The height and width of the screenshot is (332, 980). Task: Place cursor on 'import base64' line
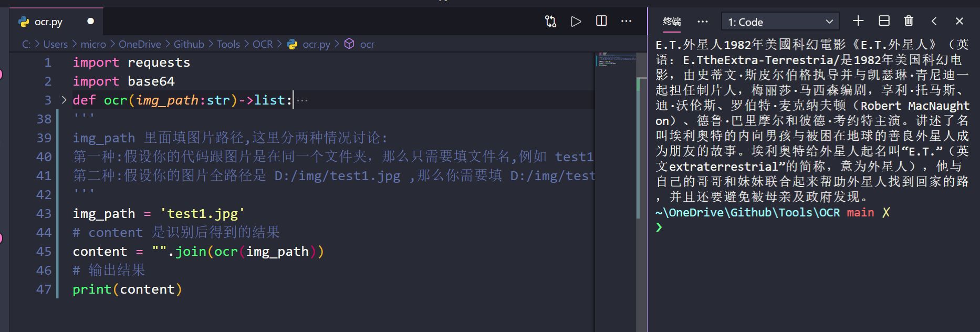coord(123,81)
